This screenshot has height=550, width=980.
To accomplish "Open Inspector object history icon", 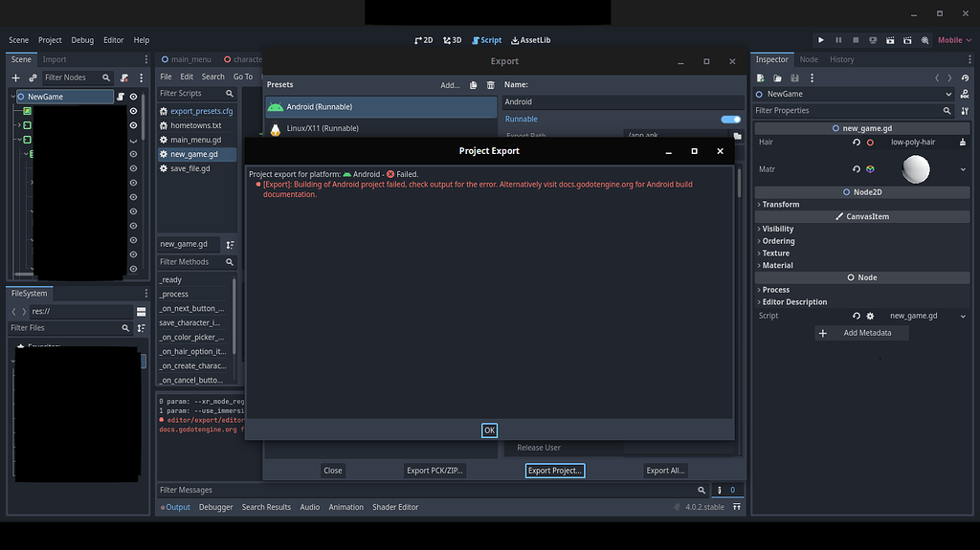I will [965, 78].
